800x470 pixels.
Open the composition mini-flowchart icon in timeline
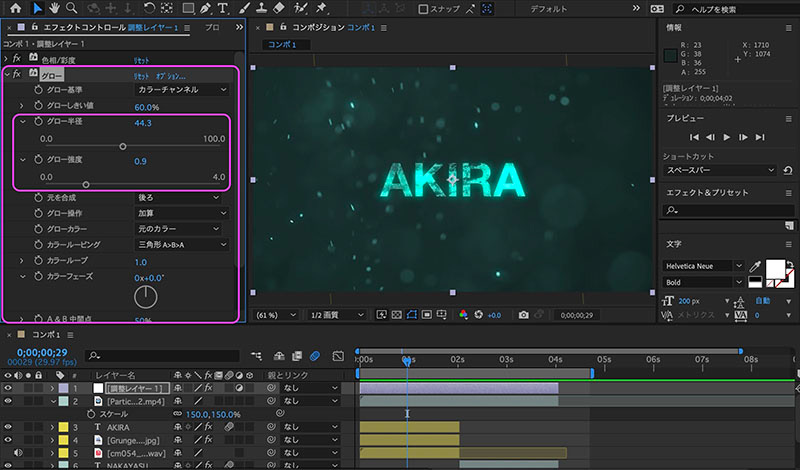(257, 356)
